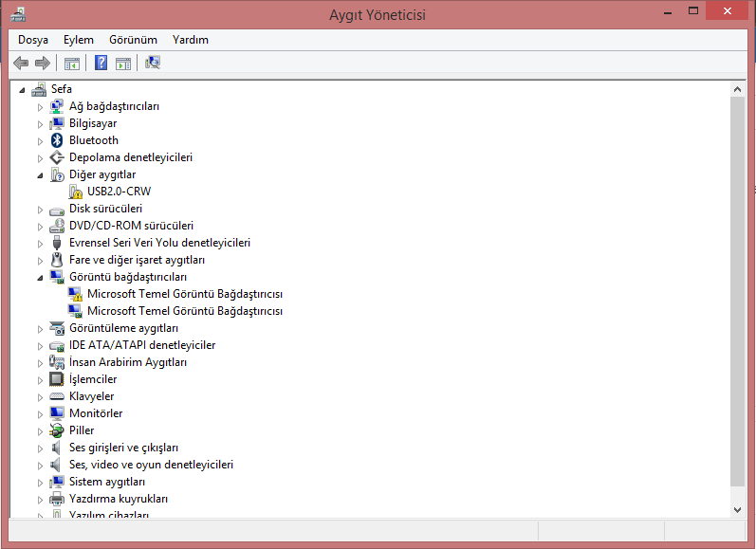This screenshot has width=756, height=549.
Task: Expand the Disk sürücüleri node
Action: 40,210
